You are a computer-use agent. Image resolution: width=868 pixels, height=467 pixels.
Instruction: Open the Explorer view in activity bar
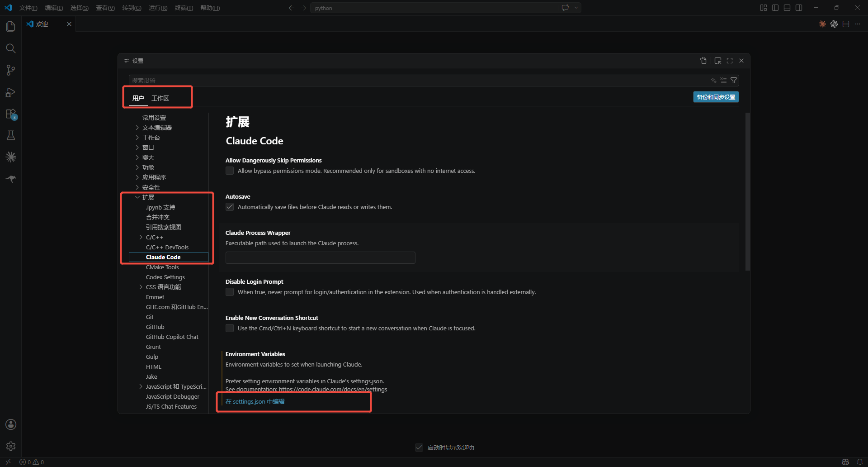10,27
